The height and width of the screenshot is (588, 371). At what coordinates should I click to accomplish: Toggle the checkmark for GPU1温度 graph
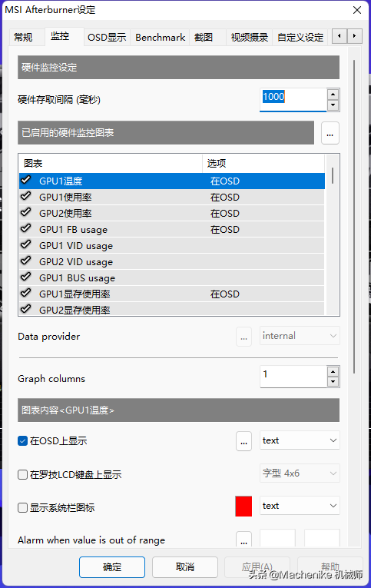coord(26,180)
